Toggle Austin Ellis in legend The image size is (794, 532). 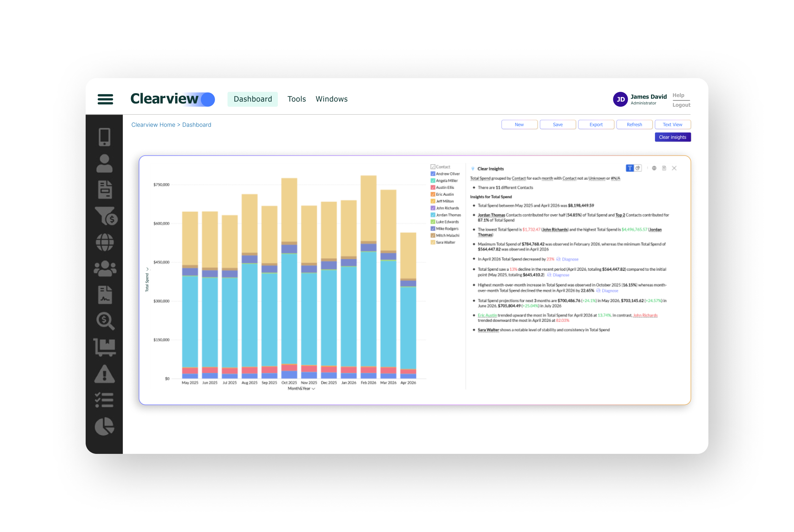click(432, 187)
